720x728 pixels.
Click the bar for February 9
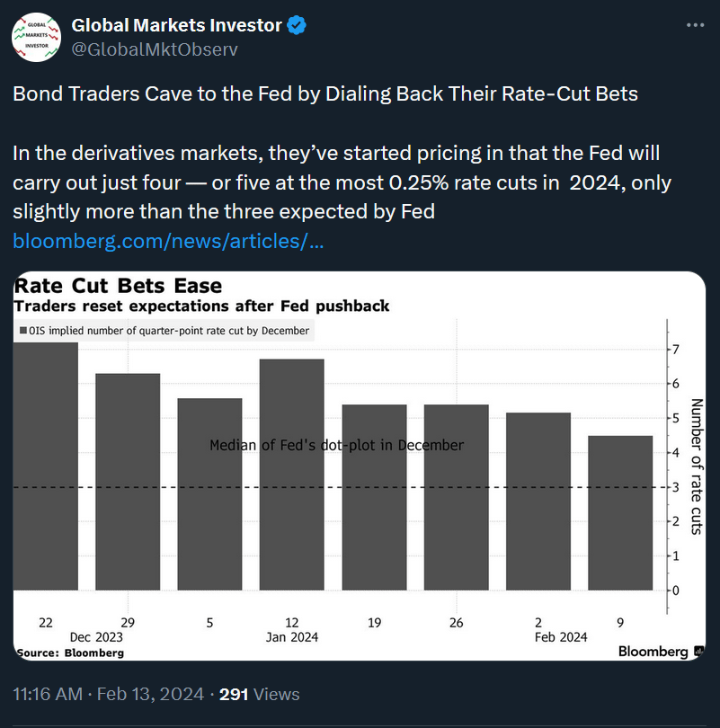[620, 513]
